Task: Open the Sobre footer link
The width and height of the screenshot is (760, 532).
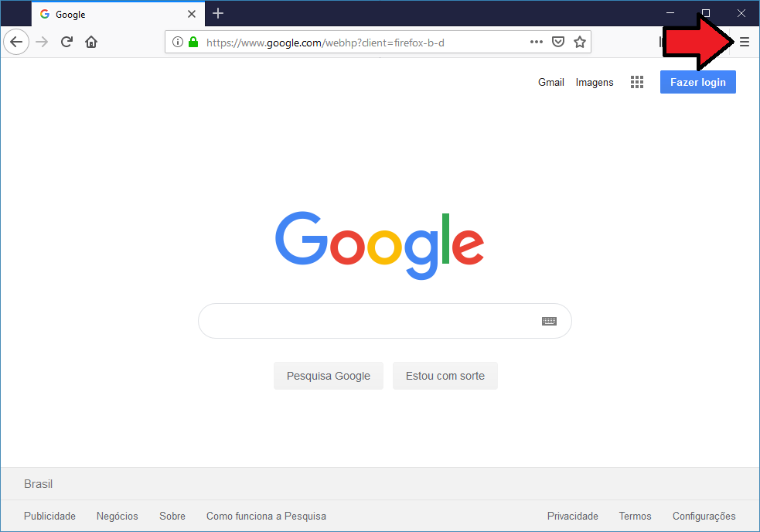Action: point(172,516)
